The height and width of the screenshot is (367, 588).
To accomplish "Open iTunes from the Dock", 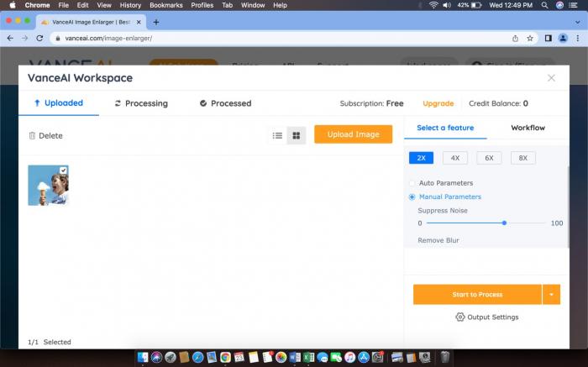I will 350,357.
